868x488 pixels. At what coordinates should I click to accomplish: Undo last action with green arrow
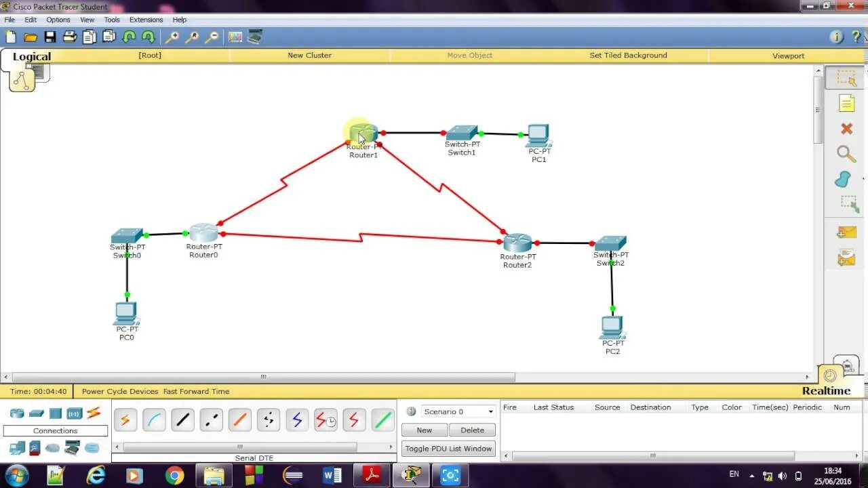(129, 37)
